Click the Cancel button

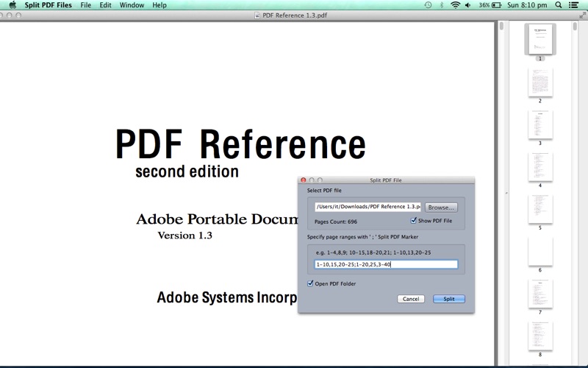click(411, 299)
